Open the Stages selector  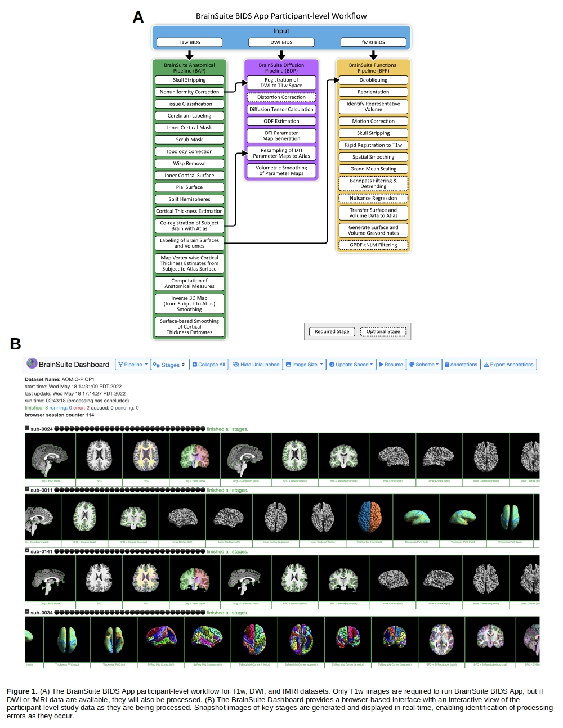click(169, 365)
